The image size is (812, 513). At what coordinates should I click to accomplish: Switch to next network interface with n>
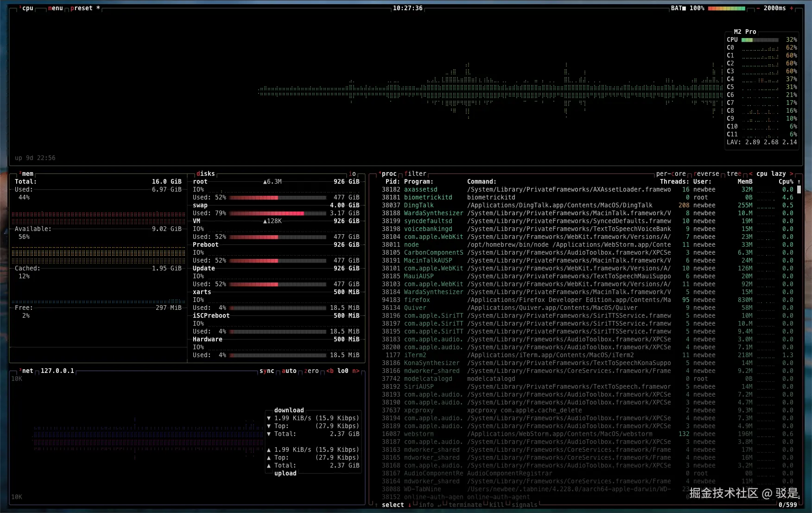(356, 371)
